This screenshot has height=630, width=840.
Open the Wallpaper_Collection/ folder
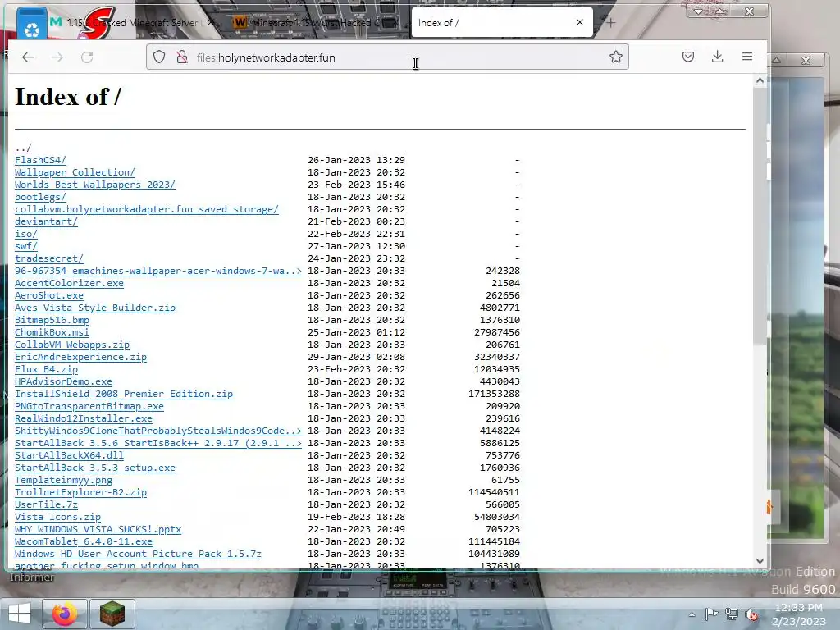75,172
